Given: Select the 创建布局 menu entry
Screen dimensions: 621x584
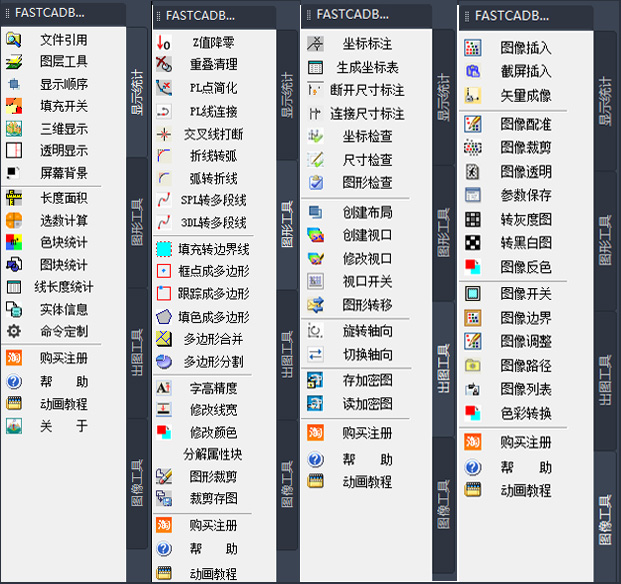Looking at the screenshot, I should (367, 213).
